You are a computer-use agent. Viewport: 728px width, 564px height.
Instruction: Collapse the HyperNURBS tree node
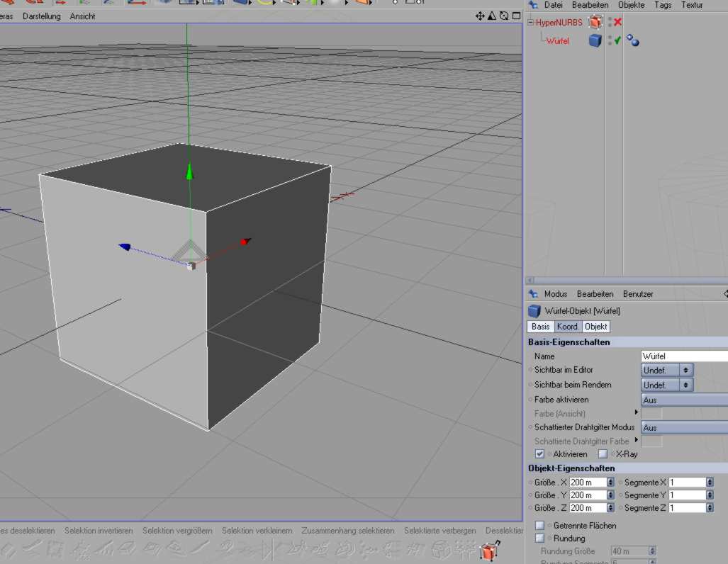530,23
